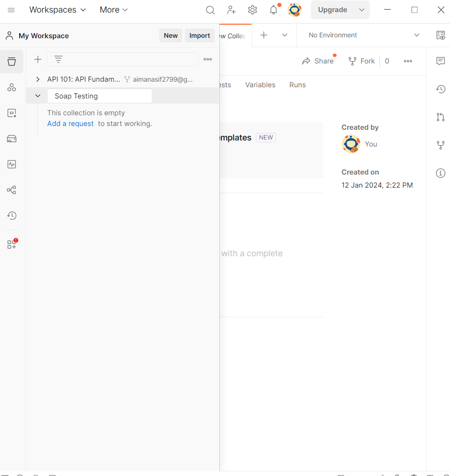Viewport: 450px width, 476px height.
Task: Click the Upgrade button
Action: click(x=332, y=10)
